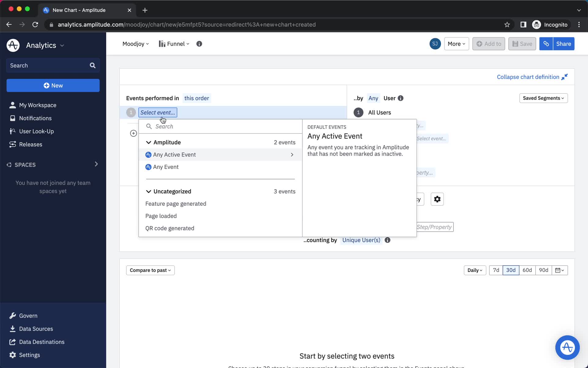Select the Saved Segments dropdown
Screen dimensions: 588x368
point(543,98)
